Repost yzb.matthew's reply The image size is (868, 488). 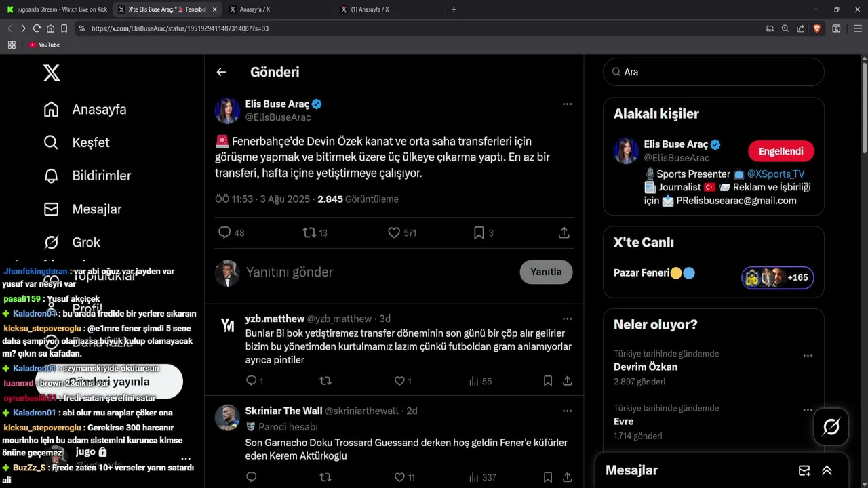coord(325,381)
